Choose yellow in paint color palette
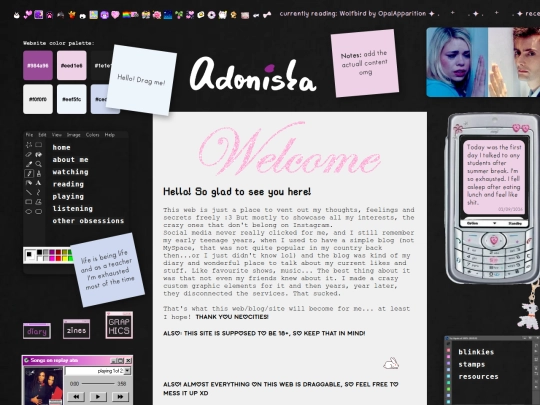This screenshot has width=540, height=405. pyautogui.click(x=64, y=258)
